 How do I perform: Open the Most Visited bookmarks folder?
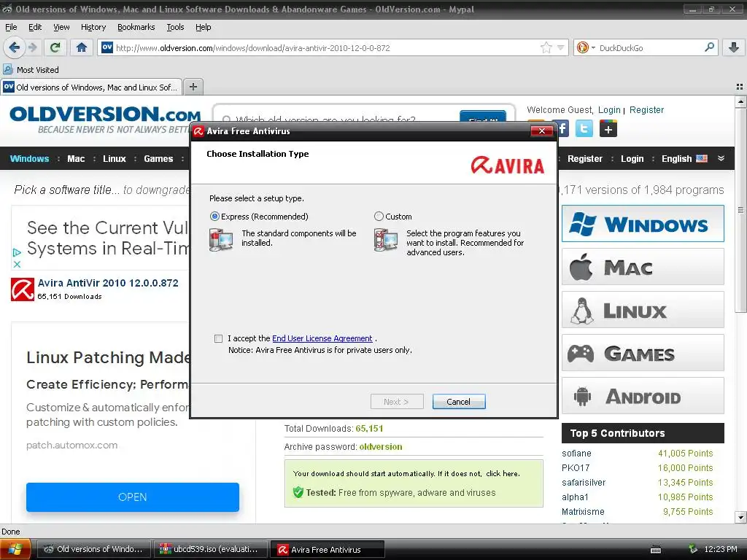[31, 69]
